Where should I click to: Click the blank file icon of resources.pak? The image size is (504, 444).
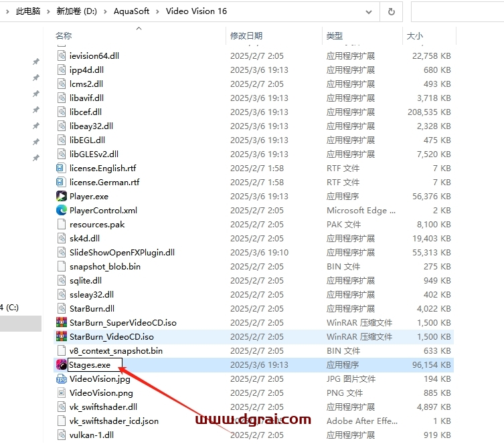[61, 224]
